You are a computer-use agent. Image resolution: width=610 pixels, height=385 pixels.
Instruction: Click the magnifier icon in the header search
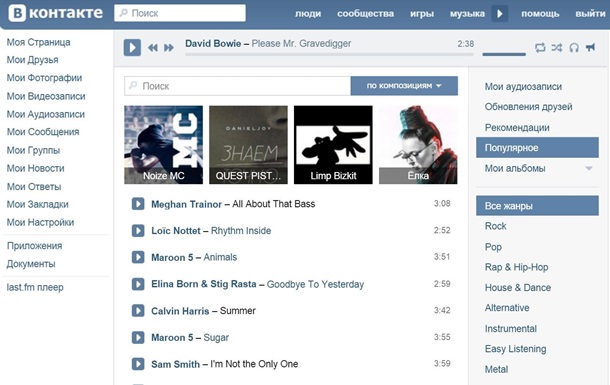click(123, 13)
